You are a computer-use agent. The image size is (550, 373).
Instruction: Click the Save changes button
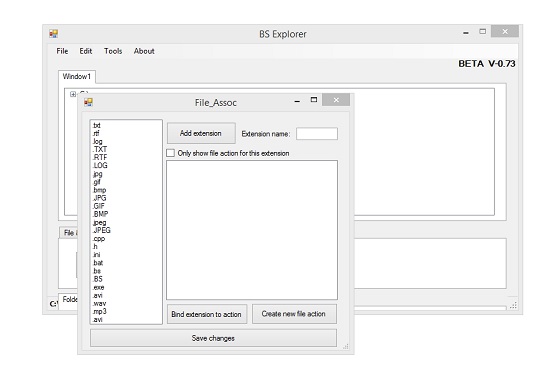[213, 338]
